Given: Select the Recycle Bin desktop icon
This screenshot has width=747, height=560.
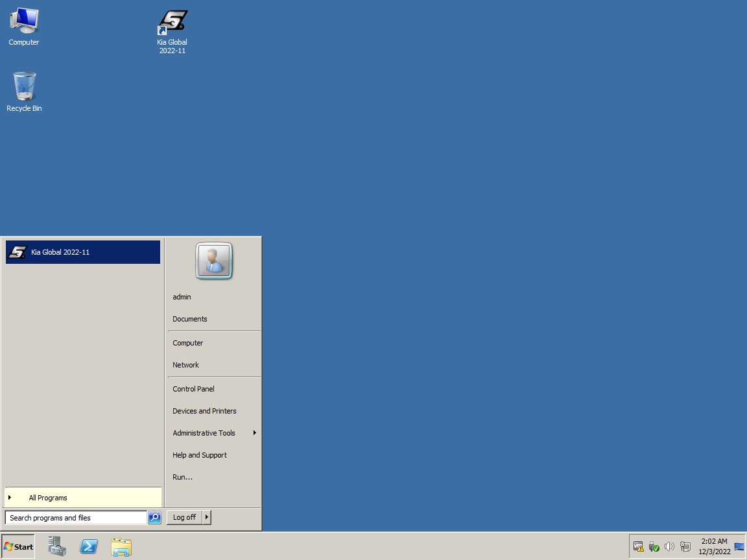Looking at the screenshot, I should click(x=24, y=92).
